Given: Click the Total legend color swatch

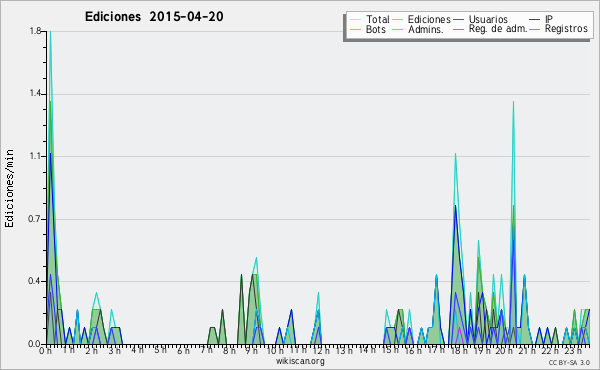Looking at the screenshot, I should (355, 20).
